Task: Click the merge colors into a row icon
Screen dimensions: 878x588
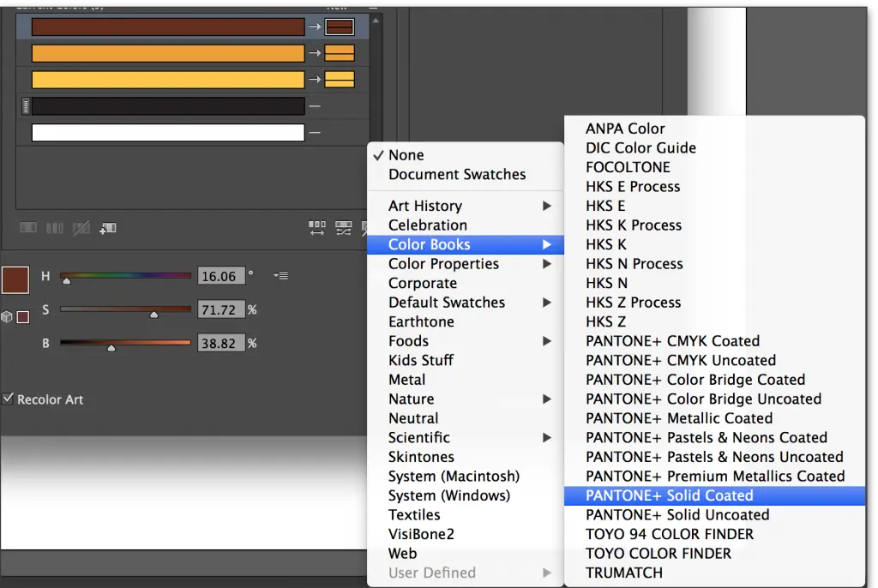Action: tap(28, 228)
